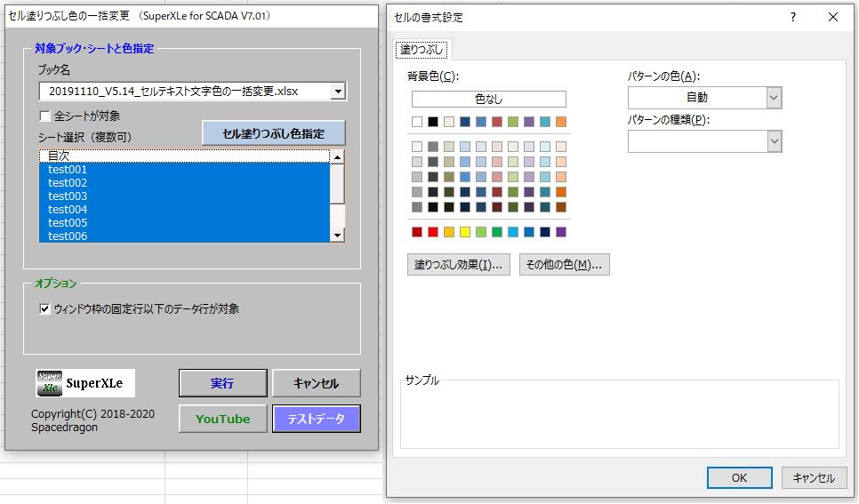The width and height of the screenshot is (859, 504).
Task: Click キャンセル in セルの書式設定 dialog
Action: [x=814, y=477]
